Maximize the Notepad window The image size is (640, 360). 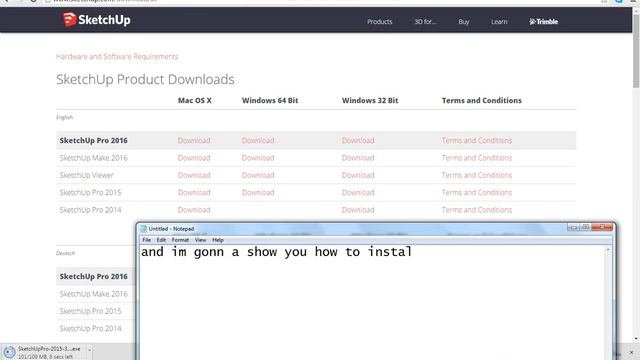585,227
